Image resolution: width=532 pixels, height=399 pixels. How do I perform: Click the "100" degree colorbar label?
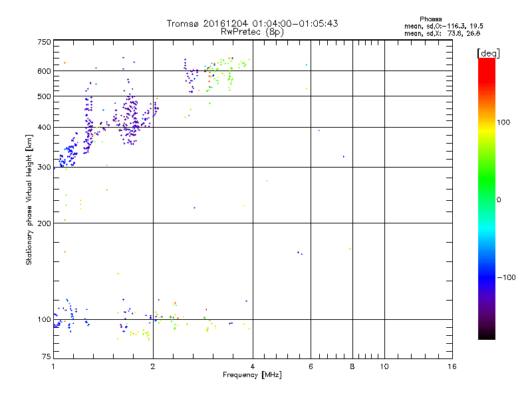pyautogui.click(x=503, y=122)
